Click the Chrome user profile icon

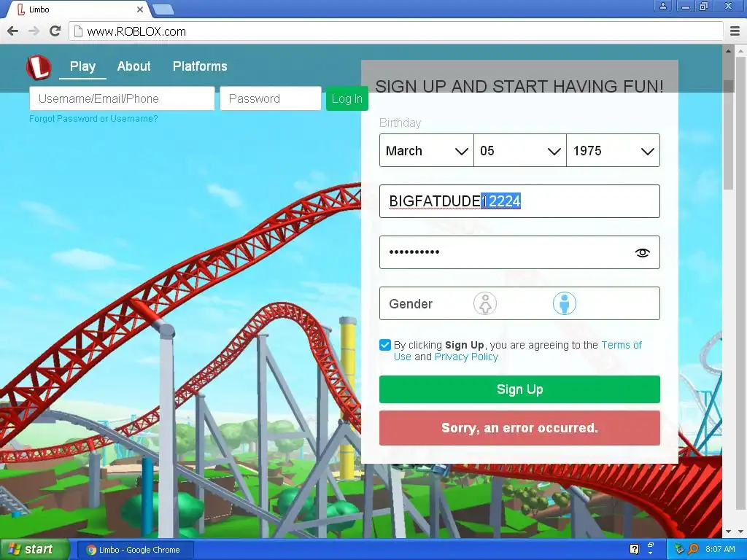coord(662,6)
